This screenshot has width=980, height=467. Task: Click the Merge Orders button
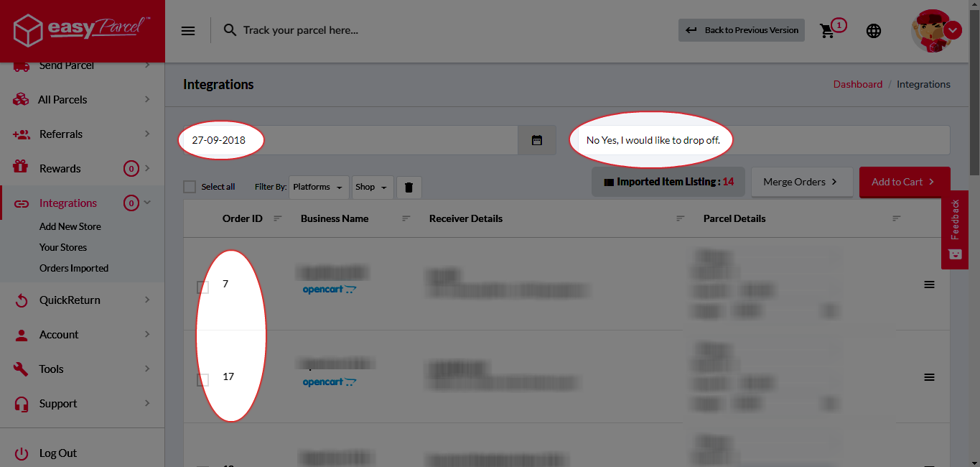click(802, 182)
